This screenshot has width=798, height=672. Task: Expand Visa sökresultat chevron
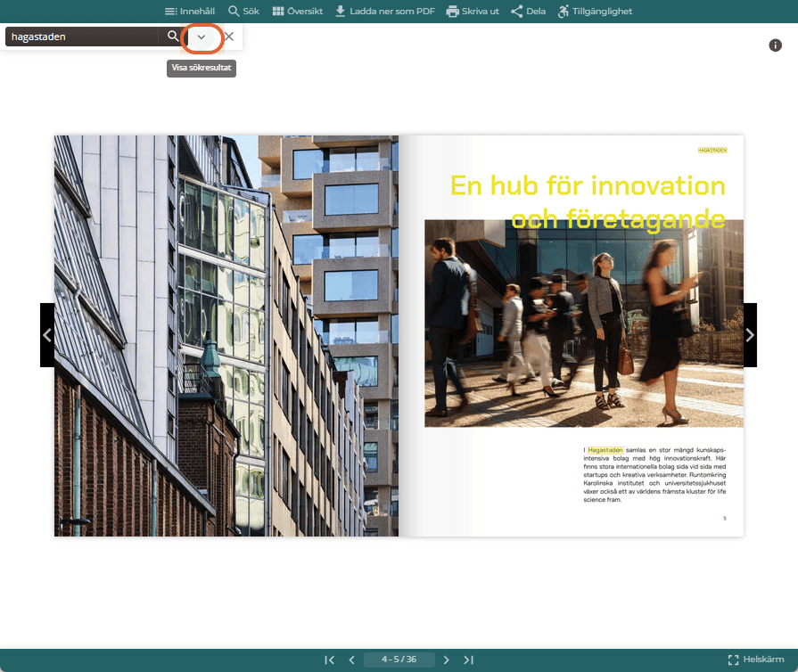202,37
